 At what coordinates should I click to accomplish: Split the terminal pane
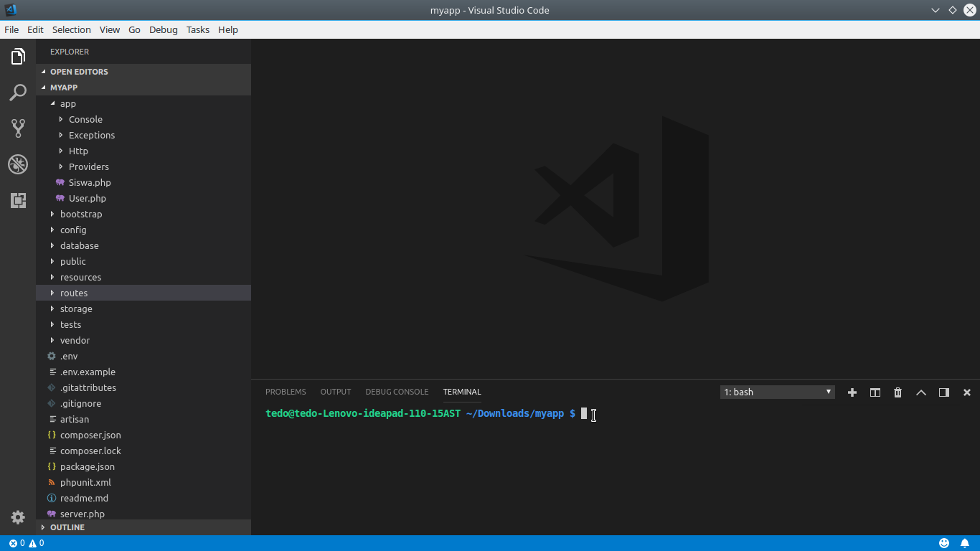coord(875,392)
